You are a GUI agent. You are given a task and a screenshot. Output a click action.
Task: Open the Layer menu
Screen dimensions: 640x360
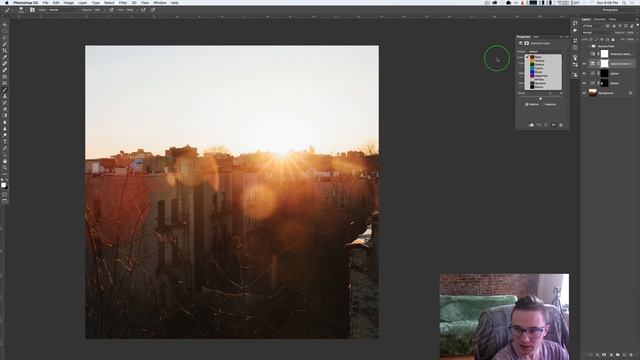tap(82, 2)
